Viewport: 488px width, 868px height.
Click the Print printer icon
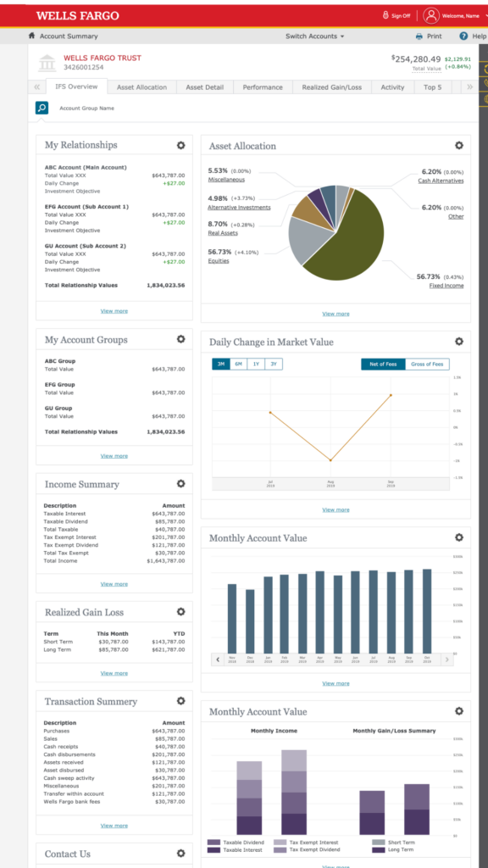coord(419,36)
